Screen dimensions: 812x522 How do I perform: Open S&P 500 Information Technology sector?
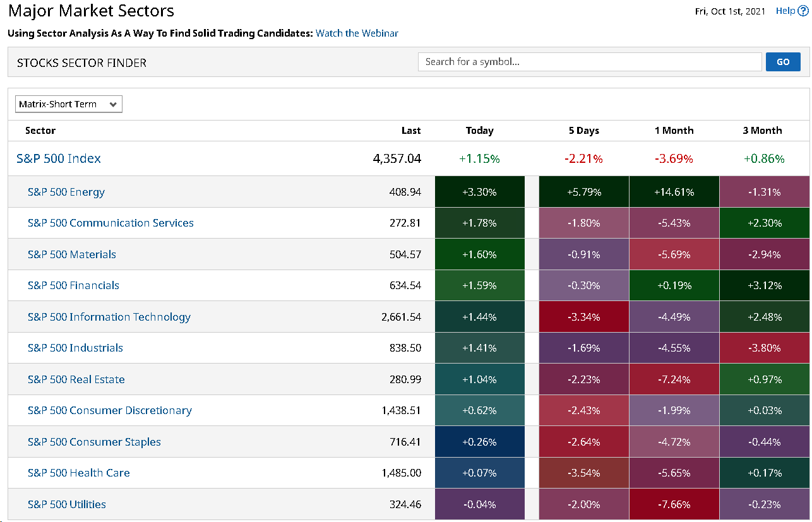[x=109, y=317]
